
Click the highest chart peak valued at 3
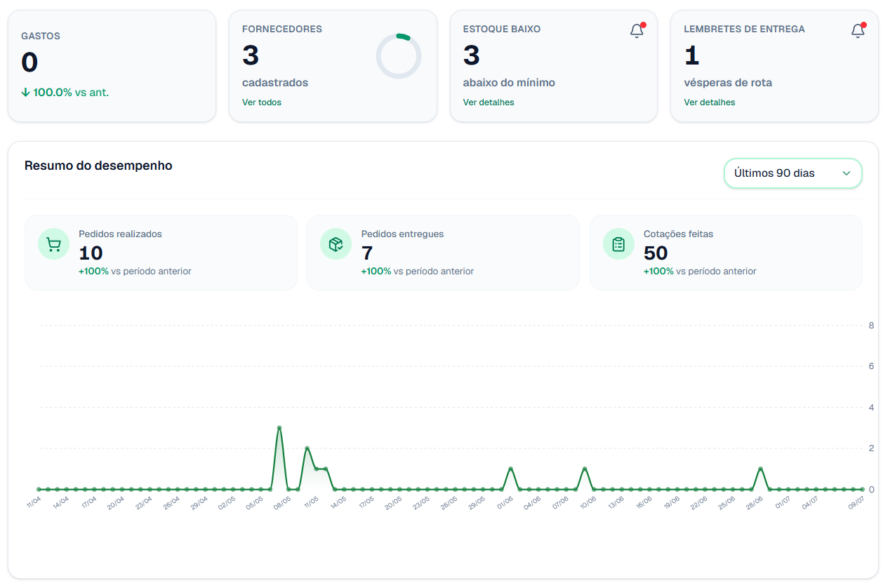279,427
